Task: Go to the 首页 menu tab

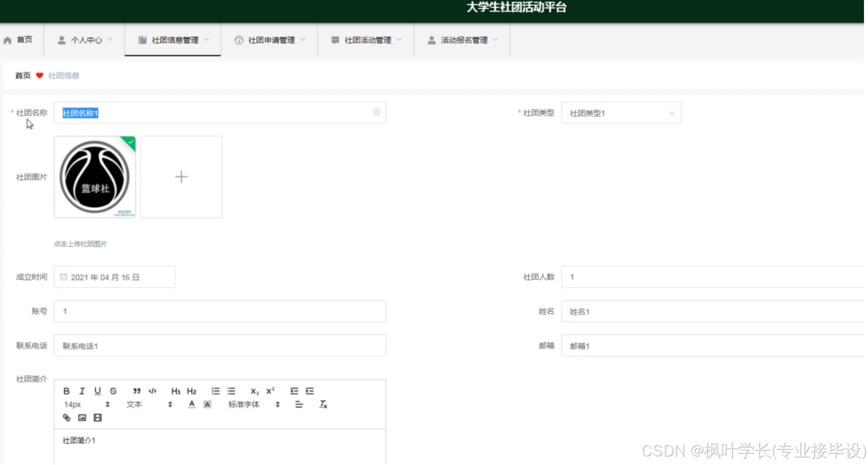Action: (21, 40)
